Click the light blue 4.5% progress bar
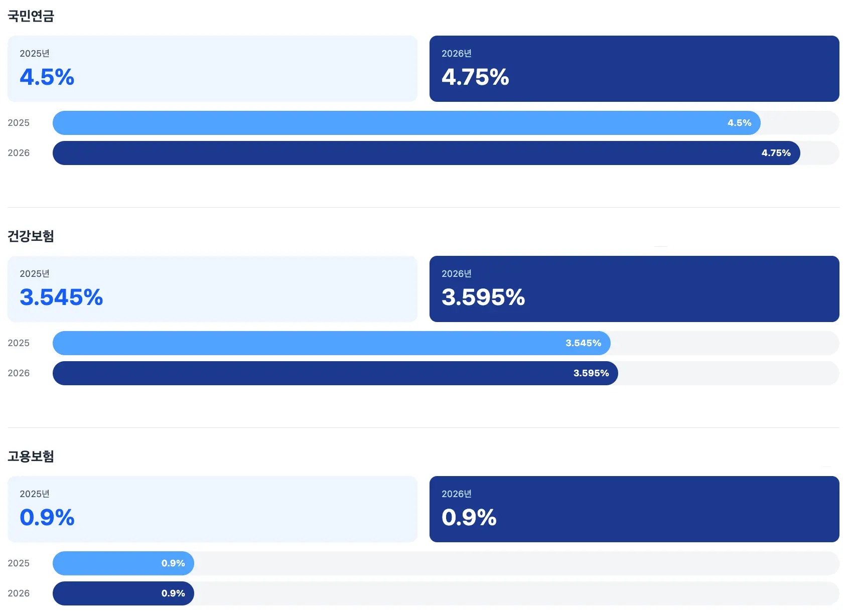Image resolution: width=850 pixels, height=616 pixels. pyautogui.click(x=406, y=123)
